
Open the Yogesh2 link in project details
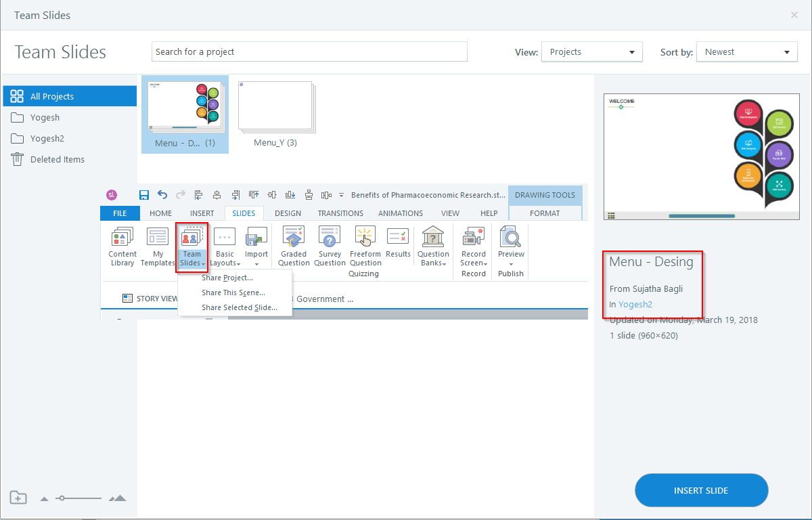[635, 304]
